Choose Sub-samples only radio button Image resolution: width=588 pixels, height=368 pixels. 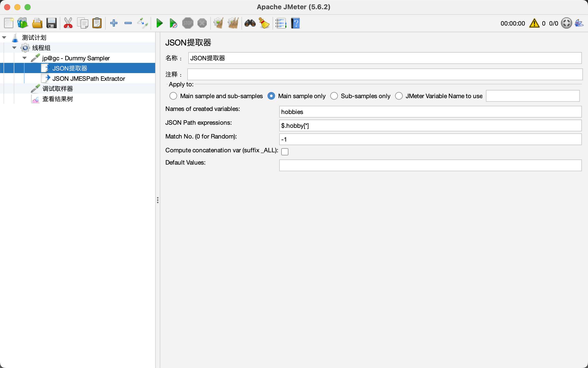334,96
